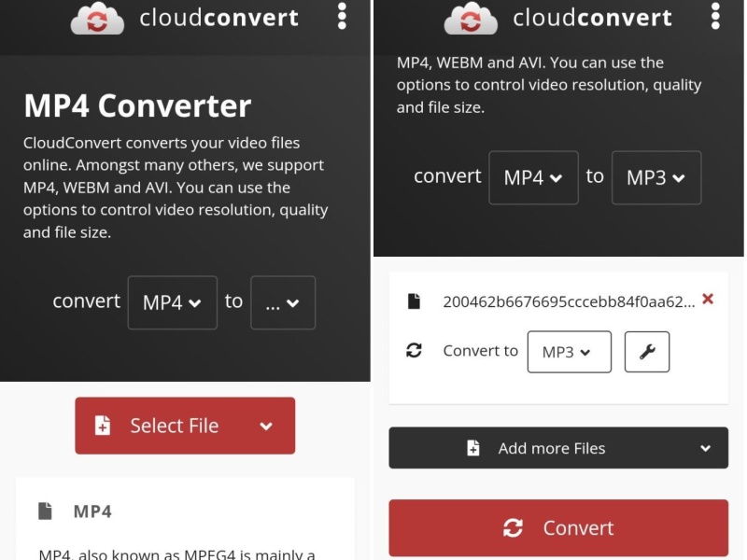Remove the uploaded file with red X
The height and width of the screenshot is (560, 747).
coord(708,300)
